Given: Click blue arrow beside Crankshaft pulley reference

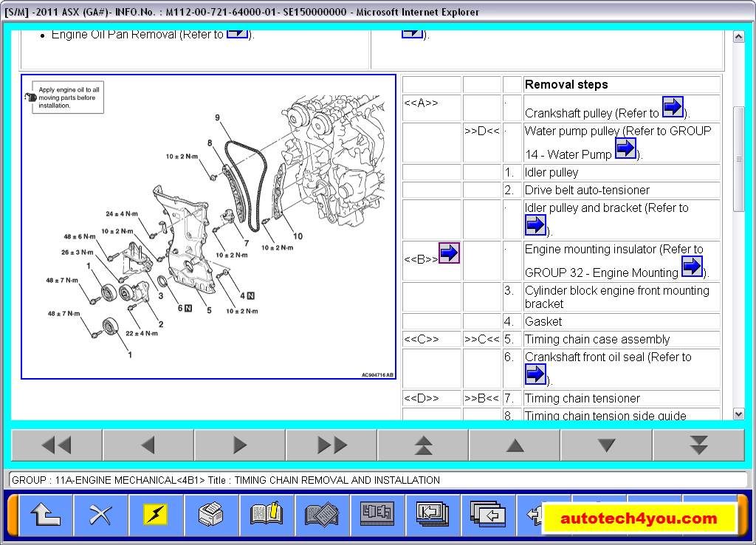Looking at the screenshot, I should pos(673,107).
